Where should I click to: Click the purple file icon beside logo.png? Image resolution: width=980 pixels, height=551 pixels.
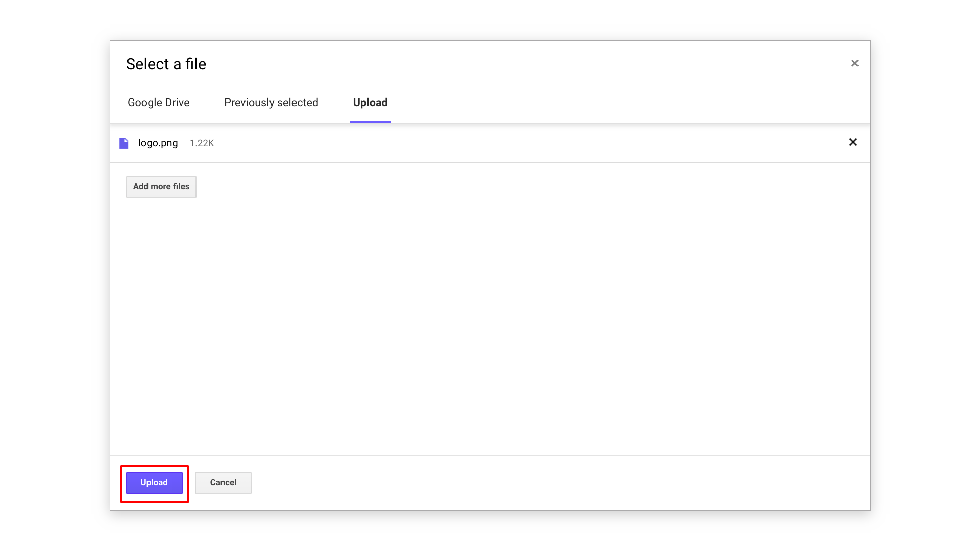124,143
